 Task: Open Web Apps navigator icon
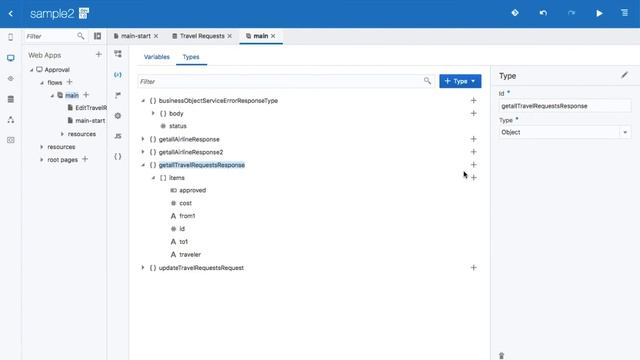(11, 58)
